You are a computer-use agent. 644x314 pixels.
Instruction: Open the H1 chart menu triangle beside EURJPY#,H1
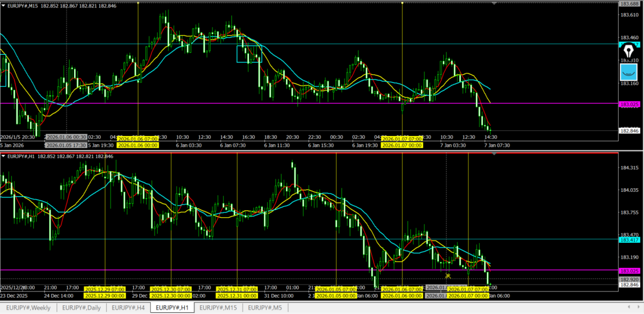tap(4, 155)
